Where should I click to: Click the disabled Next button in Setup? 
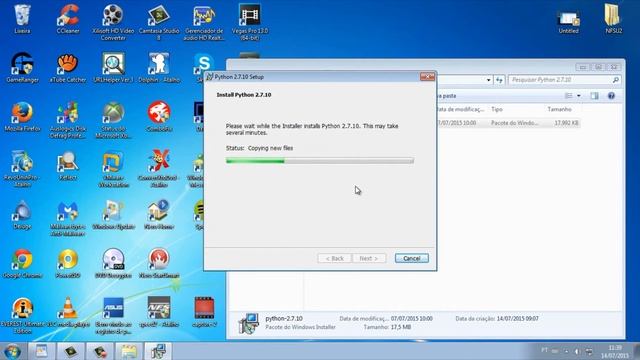369,258
